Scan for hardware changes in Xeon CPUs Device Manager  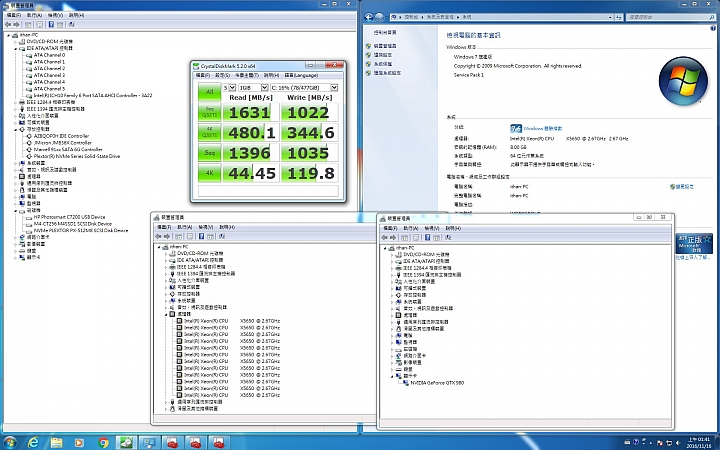(x=221, y=236)
